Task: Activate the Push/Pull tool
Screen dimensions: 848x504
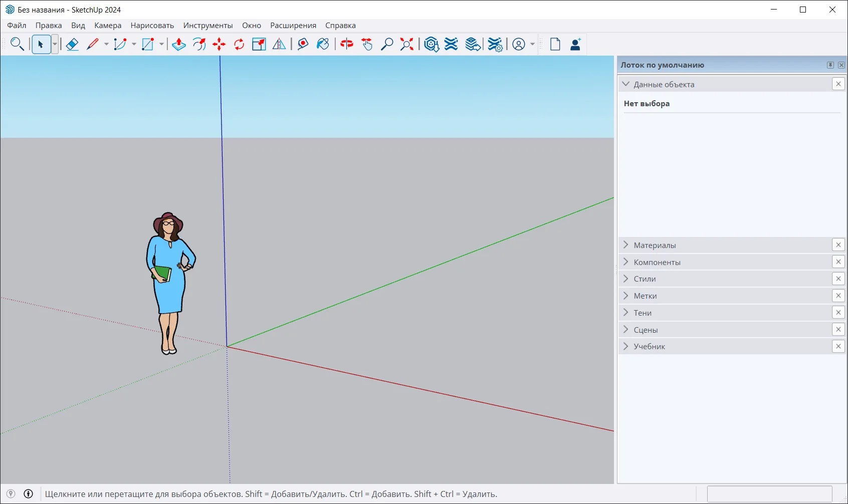Action: coord(179,44)
